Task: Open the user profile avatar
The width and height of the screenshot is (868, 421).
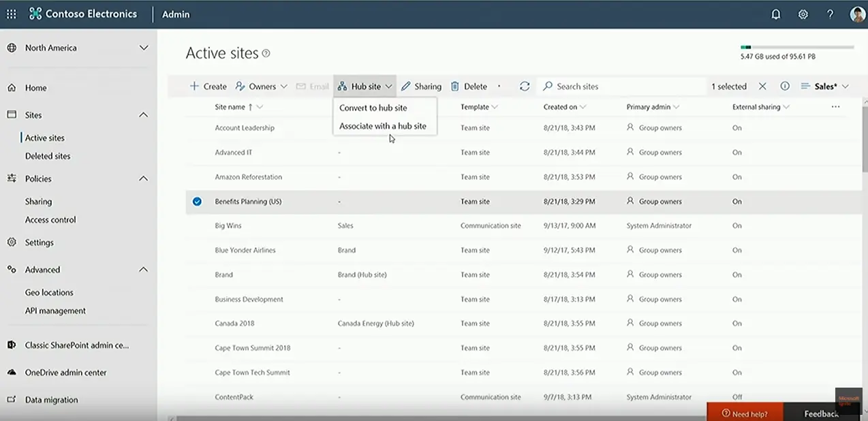Action: pos(857,14)
